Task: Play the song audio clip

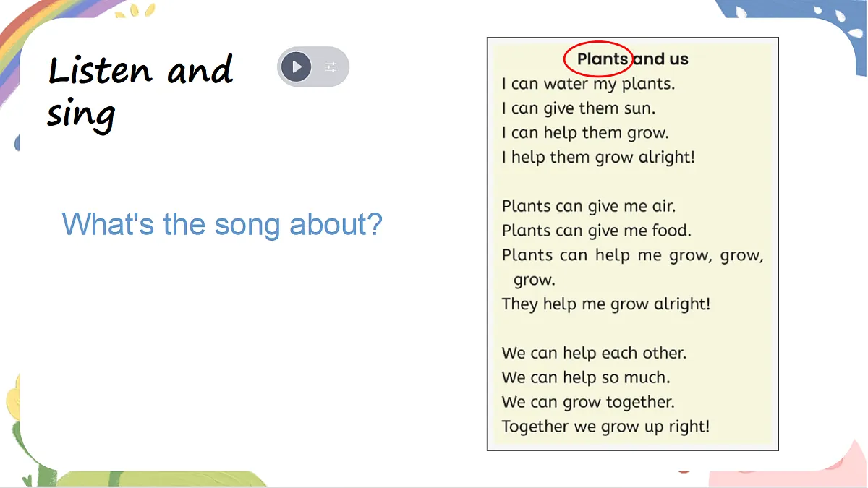Action: point(297,67)
